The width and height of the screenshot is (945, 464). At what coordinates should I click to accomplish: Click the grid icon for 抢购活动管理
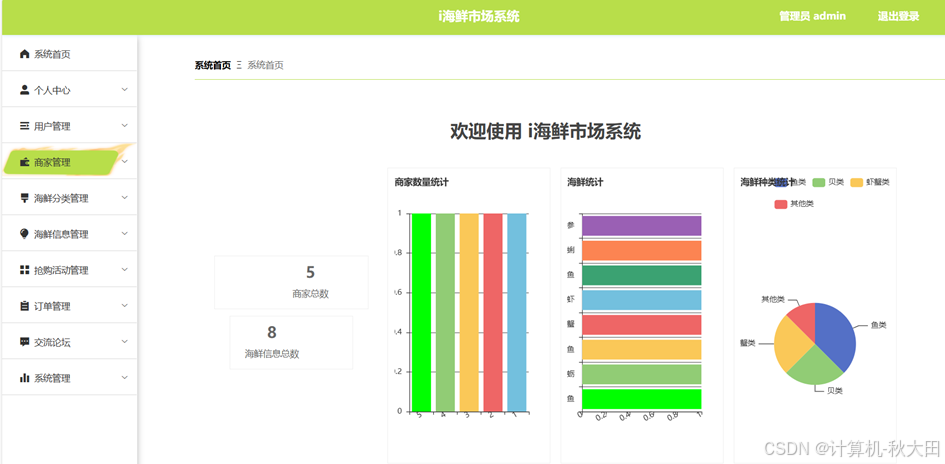(x=24, y=270)
